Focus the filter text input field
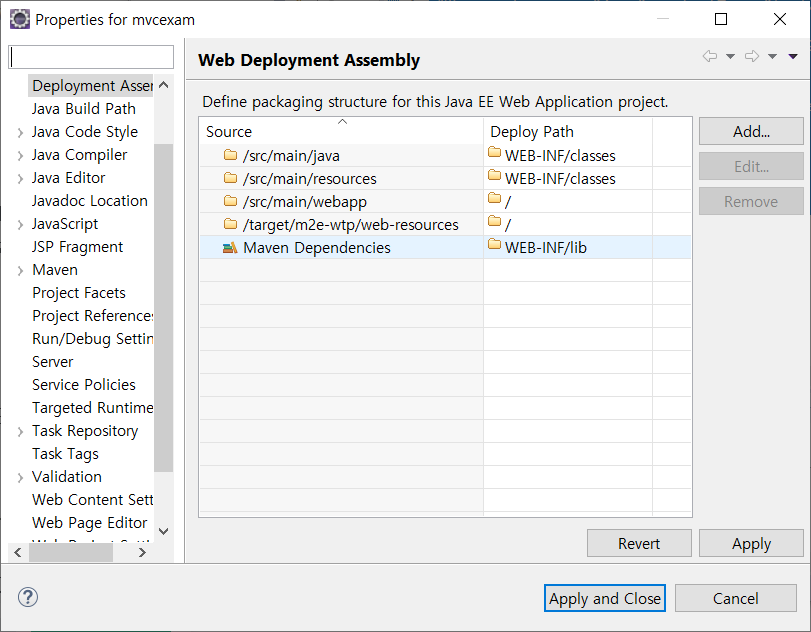The height and width of the screenshot is (632, 811). click(x=91, y=57)
